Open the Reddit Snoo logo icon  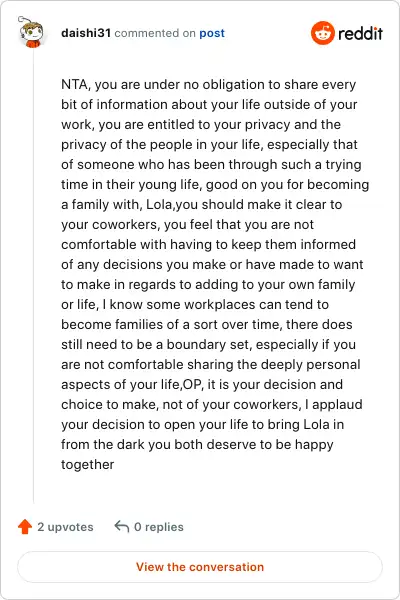[x=323, y=33]
